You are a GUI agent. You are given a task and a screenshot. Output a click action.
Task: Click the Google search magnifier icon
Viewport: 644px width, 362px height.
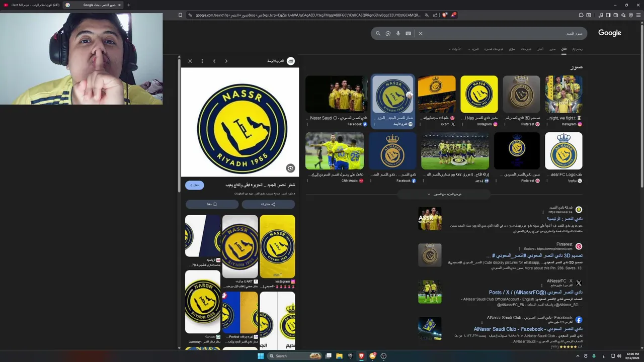[378, 33]
